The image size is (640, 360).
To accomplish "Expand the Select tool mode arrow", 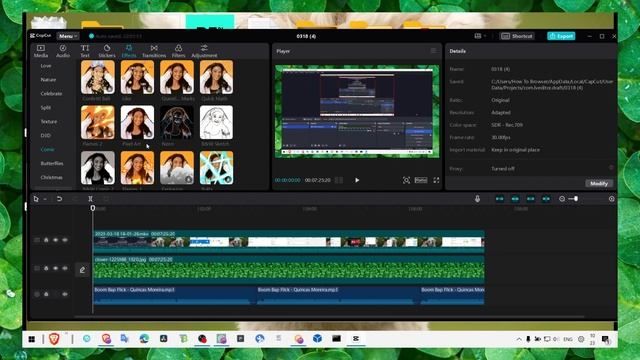I will pyautogui.click(x=45, y=199).
